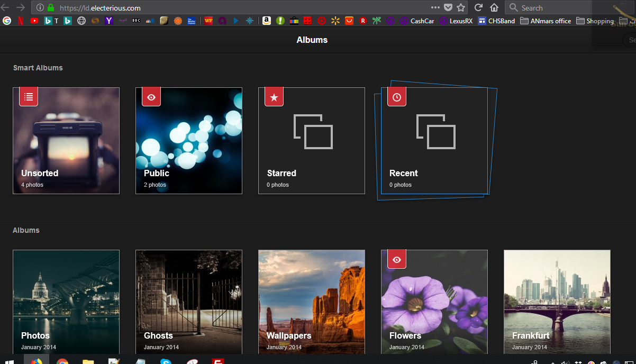Open the Ghosts album
This screenshot has width=636, height=364.
point(189,302)
